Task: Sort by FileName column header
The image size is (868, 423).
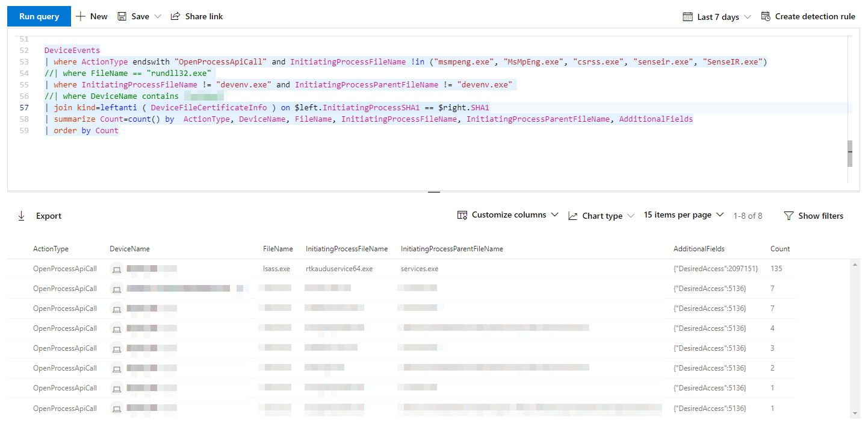Action: [x=278, y=249]
